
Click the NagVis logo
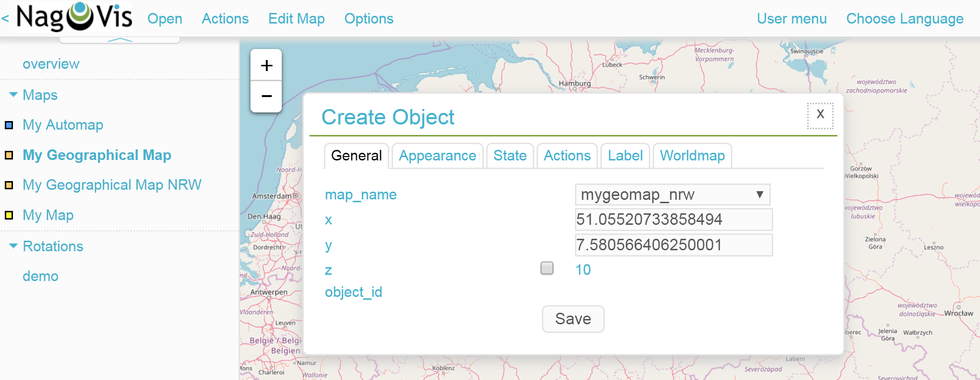(74, 17)
